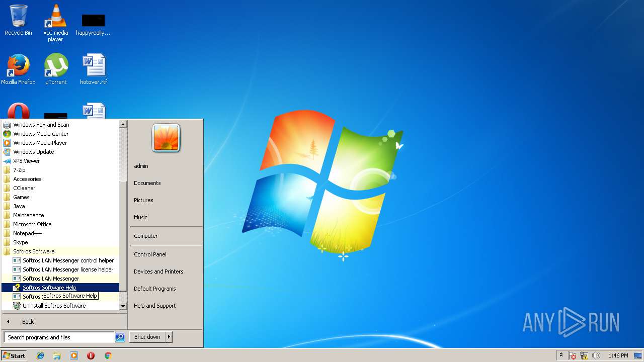Click the Windows Update icon
644x362 pixels.
[7, 152]
